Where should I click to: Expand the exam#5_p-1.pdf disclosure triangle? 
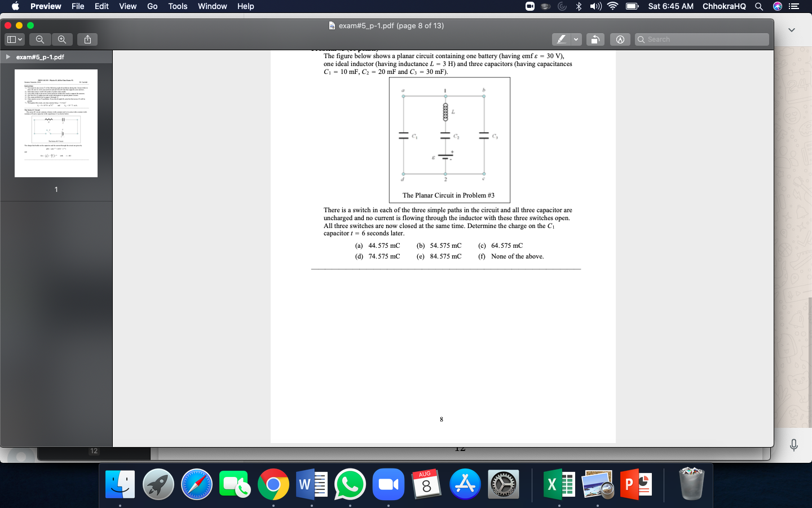point(8,56)
